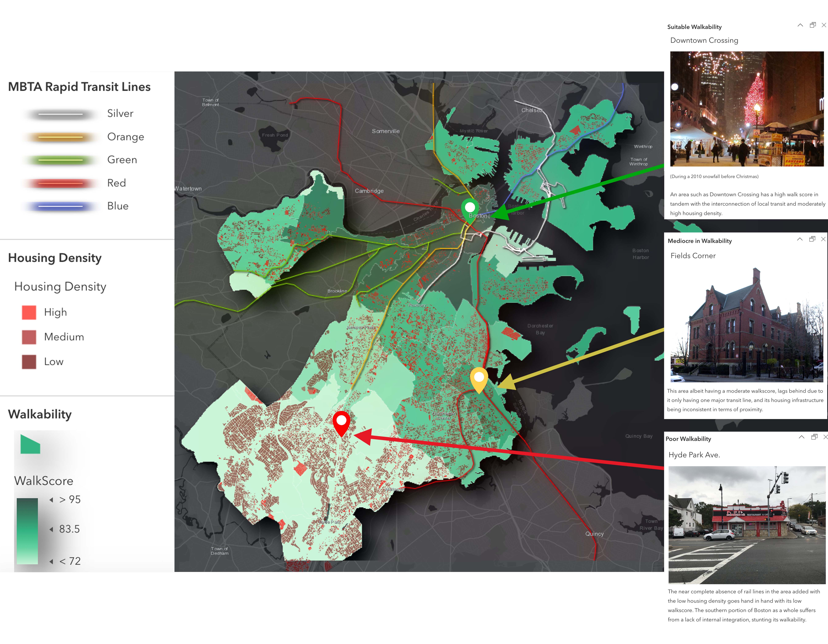This screenshot has height=644, width=828.
Task: Click the '83.5' ramp marker arrow
Action: [x=51, y=529]
